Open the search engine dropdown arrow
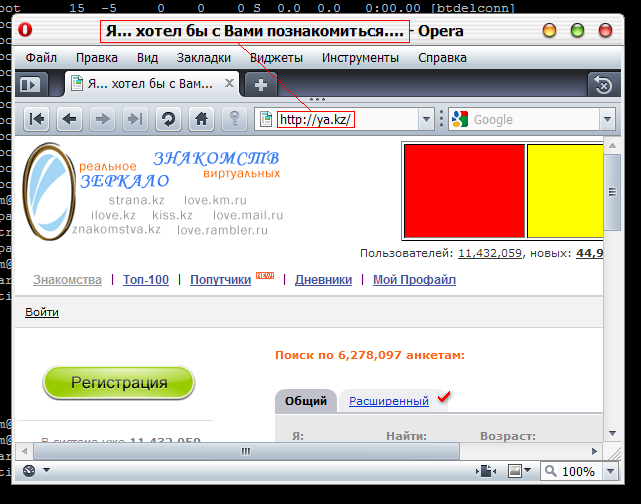This screenshot has width=641, height=504. [607, 119]
